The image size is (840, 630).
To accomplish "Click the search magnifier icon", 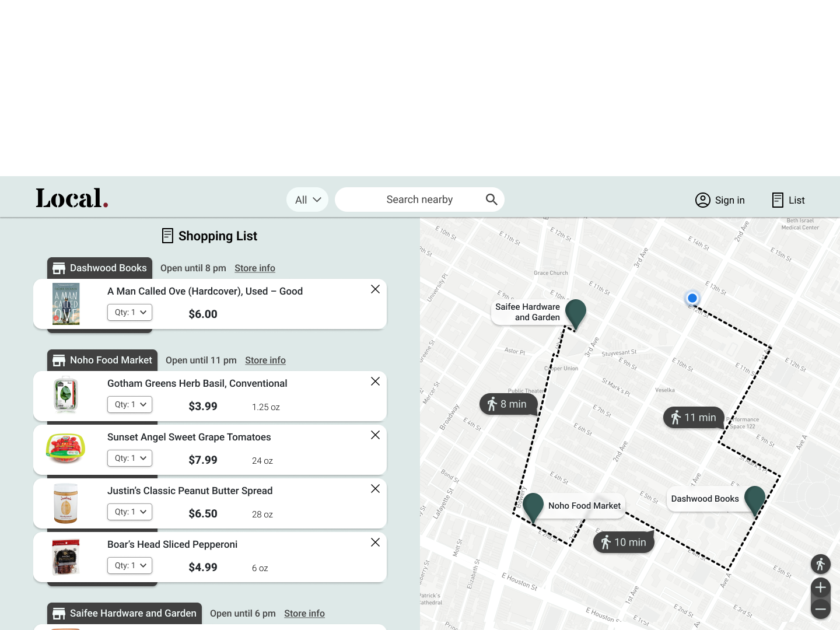I will [x=492, y=199].
